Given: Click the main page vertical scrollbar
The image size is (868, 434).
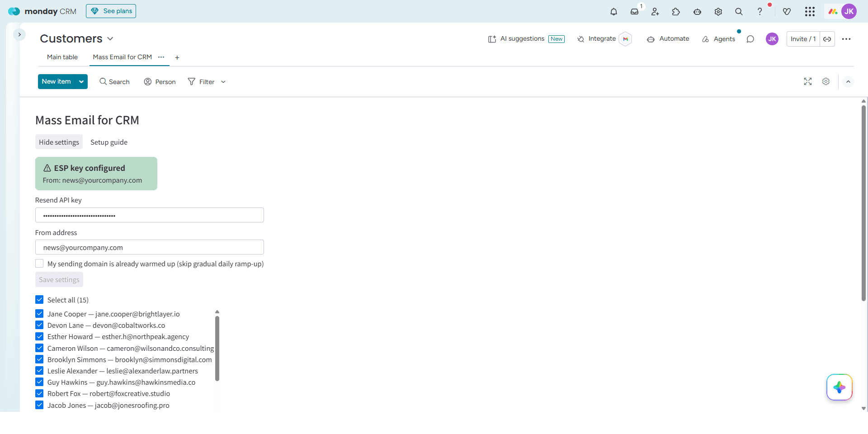Looking at the screenshot, I should [863, 203].
